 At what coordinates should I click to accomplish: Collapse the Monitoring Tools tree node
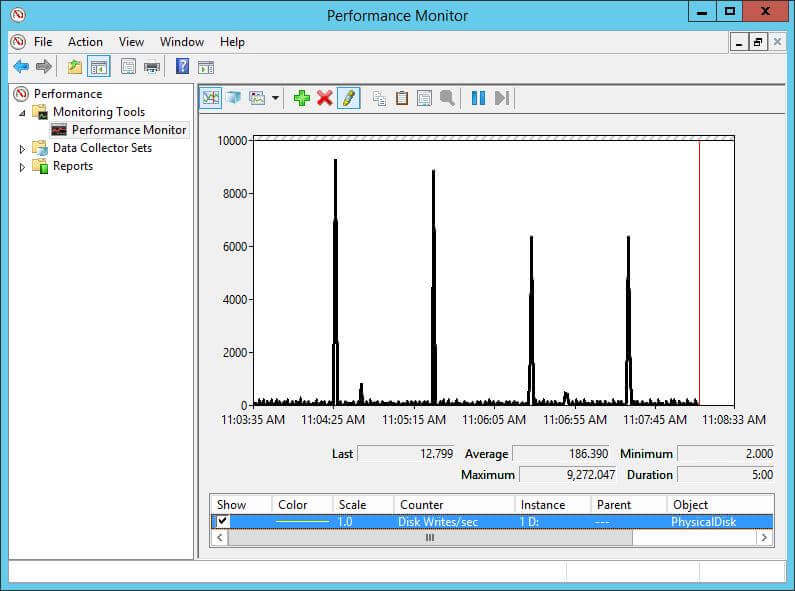pos(22,112)
